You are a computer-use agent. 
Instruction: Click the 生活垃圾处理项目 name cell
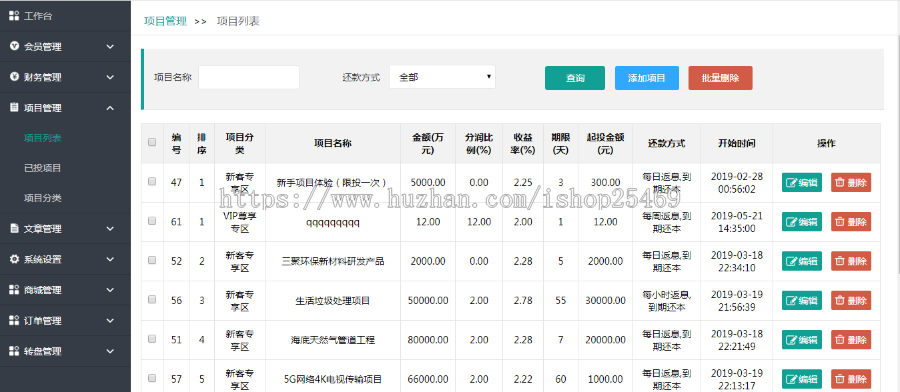point(333,300)
